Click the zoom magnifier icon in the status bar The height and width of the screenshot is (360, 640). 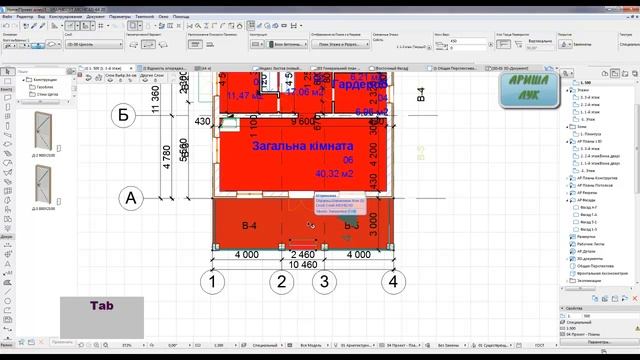click(106, 345)
